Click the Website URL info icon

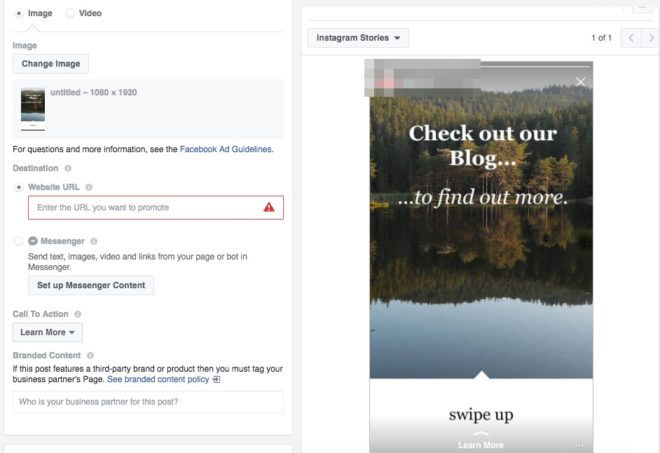tap(89, 187)
